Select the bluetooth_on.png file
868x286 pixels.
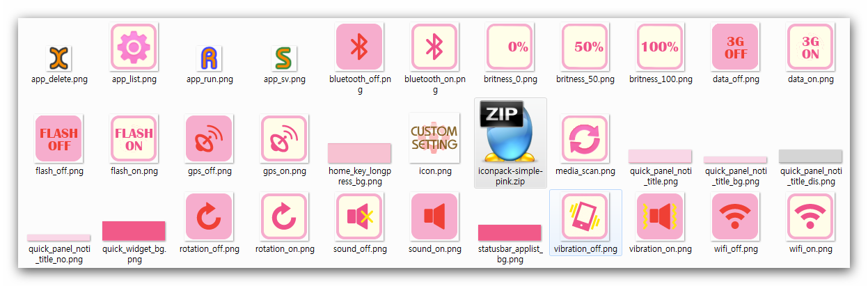pyautogui.click(x=434, y=47)
